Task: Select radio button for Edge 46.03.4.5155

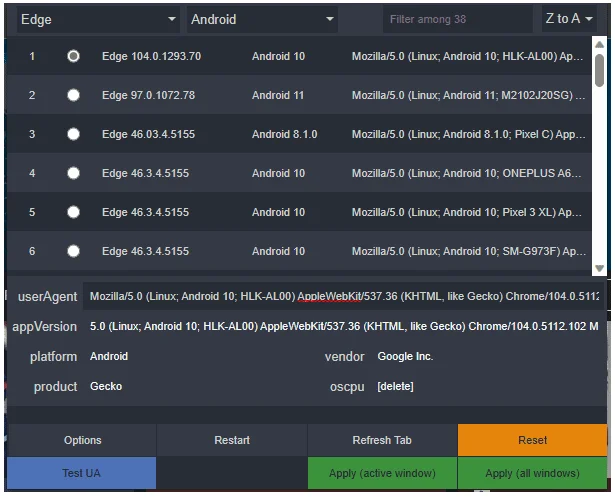Action: tap(73, 134)
